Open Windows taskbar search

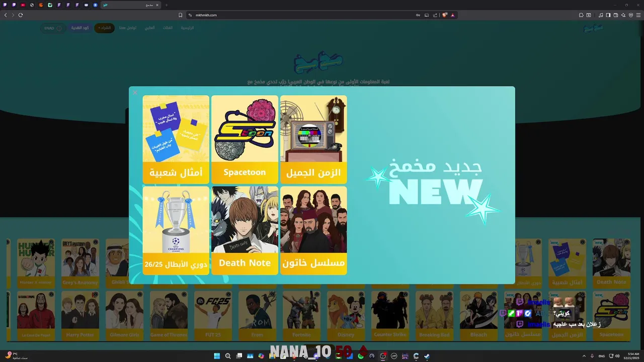pyautogui.click(x=228, y=356)
